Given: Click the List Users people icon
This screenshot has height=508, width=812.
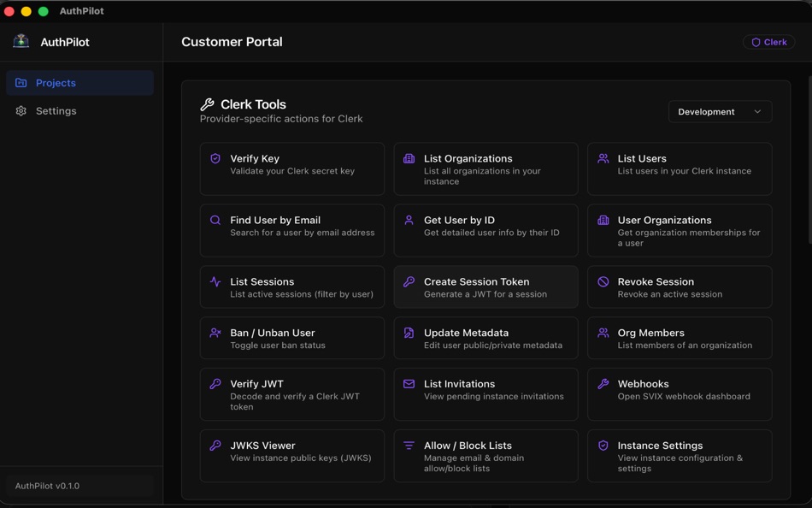Looking at the screenshot, I should point(603,159).
